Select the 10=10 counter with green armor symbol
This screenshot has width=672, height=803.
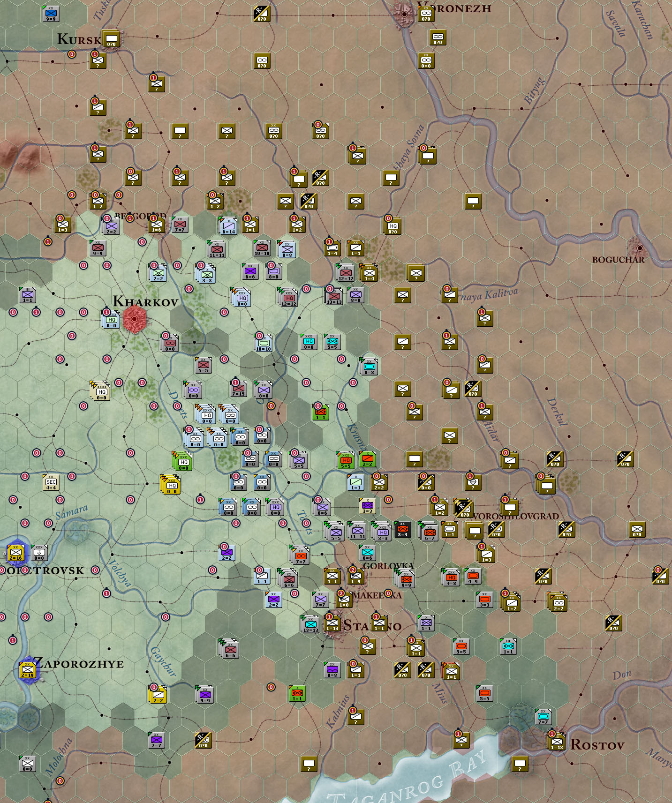click(x=264, y=343)
